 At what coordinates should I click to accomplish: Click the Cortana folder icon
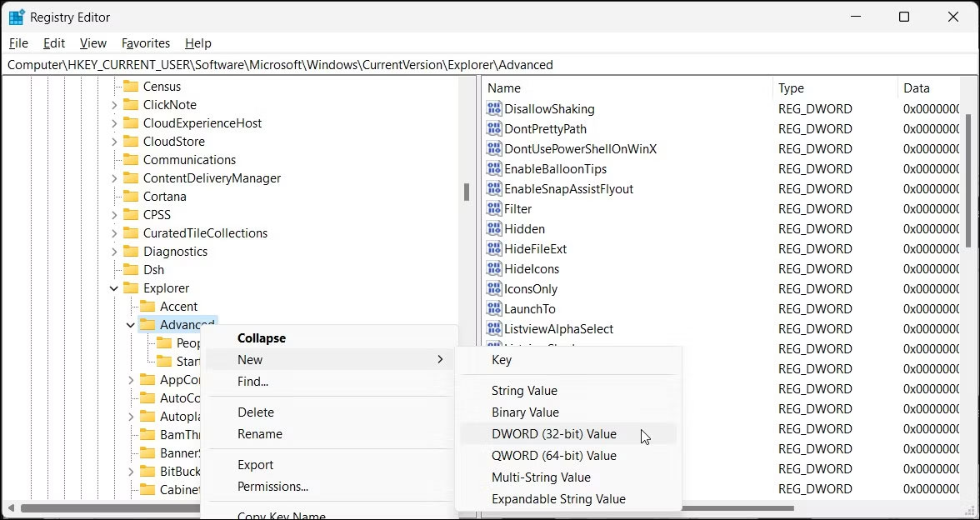tap(132, 196)
